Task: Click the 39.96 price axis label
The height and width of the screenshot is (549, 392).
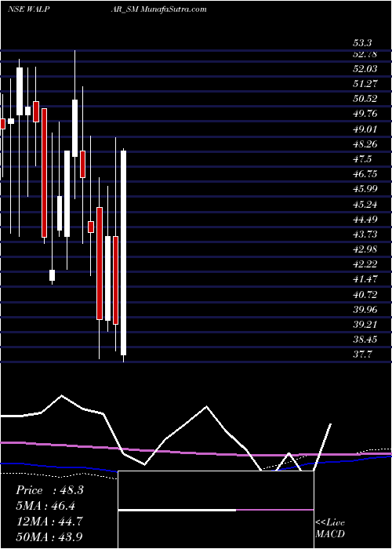Action: 365,310
